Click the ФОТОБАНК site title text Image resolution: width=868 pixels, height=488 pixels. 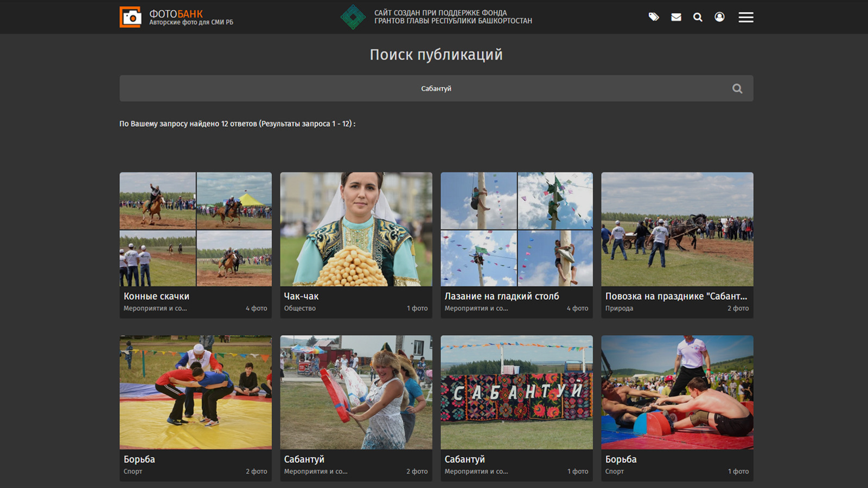[x=176, y=14]
